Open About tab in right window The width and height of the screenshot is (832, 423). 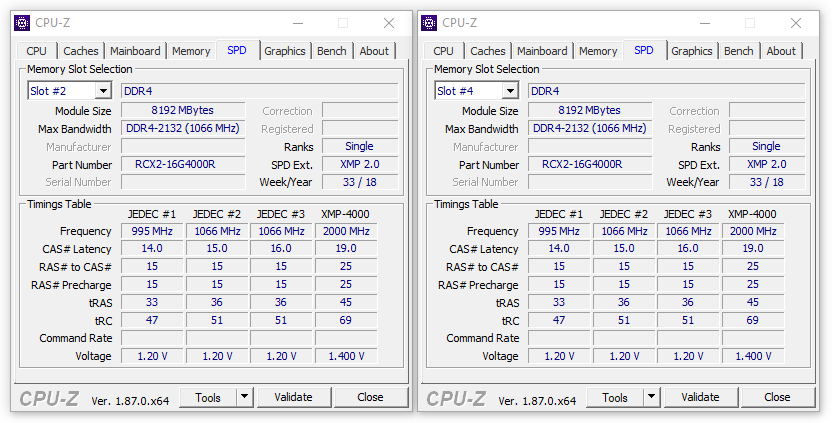(781, 51)
